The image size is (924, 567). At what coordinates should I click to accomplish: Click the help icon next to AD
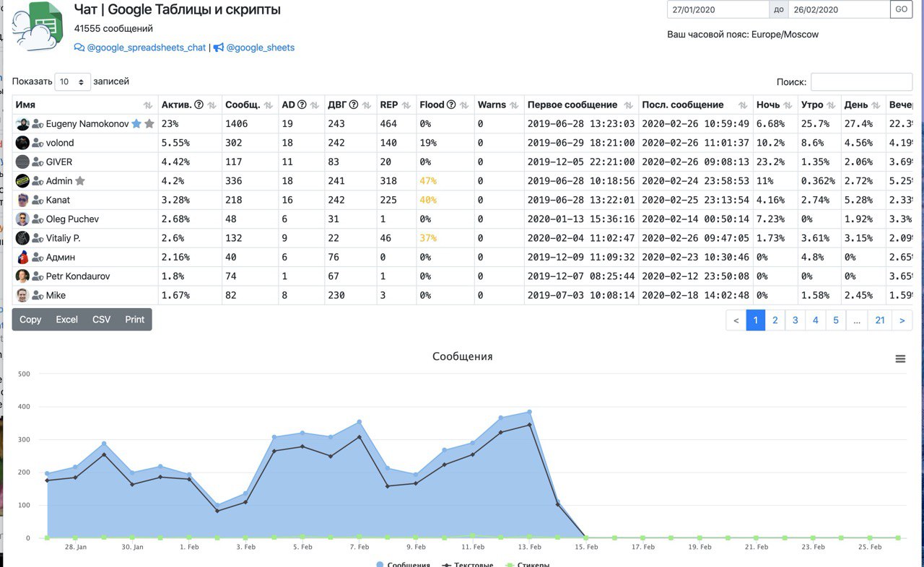click(302, 105)
